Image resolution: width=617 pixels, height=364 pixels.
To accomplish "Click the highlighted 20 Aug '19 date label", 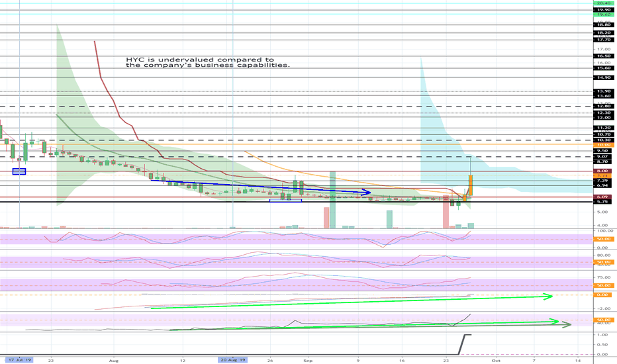I will (x=233, y=360).
